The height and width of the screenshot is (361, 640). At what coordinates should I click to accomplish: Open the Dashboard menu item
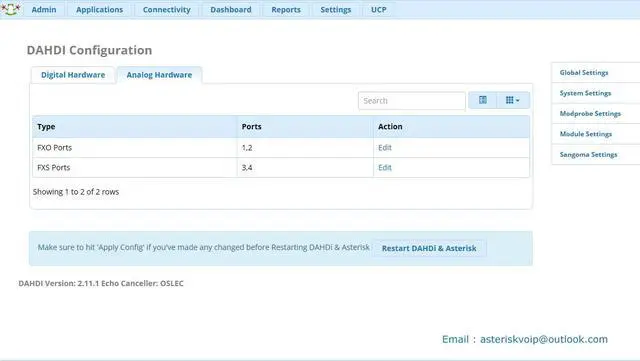click(x=231, y=9)
